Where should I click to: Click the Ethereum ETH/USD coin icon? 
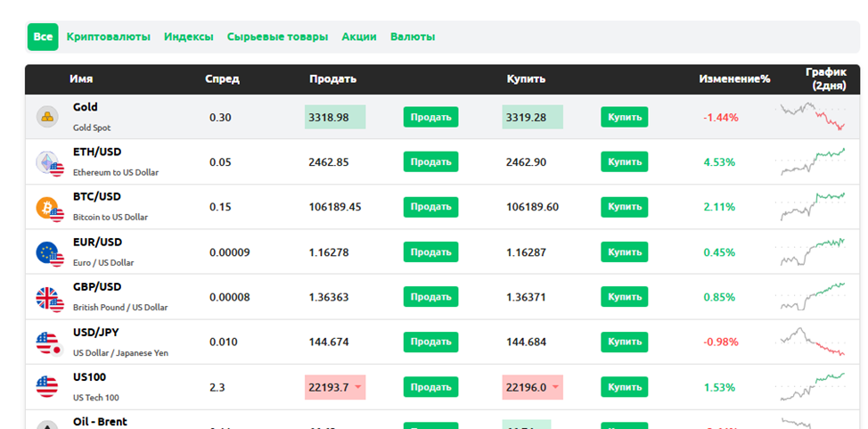tap(49, 163)
